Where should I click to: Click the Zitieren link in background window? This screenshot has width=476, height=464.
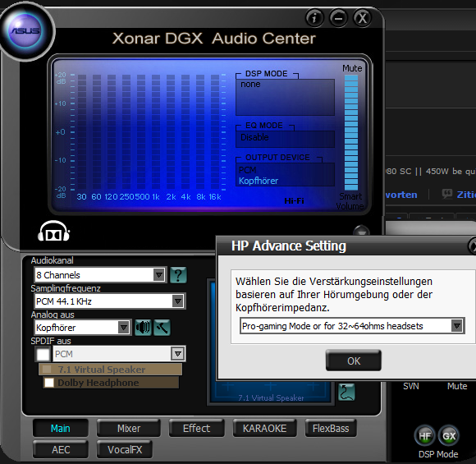coord(460,195)
